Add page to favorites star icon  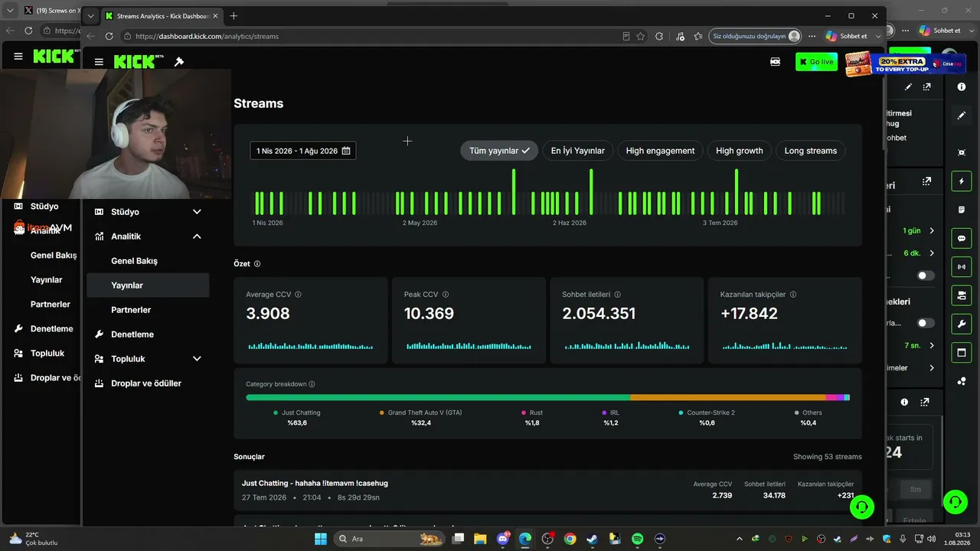(x=640, y=36)
